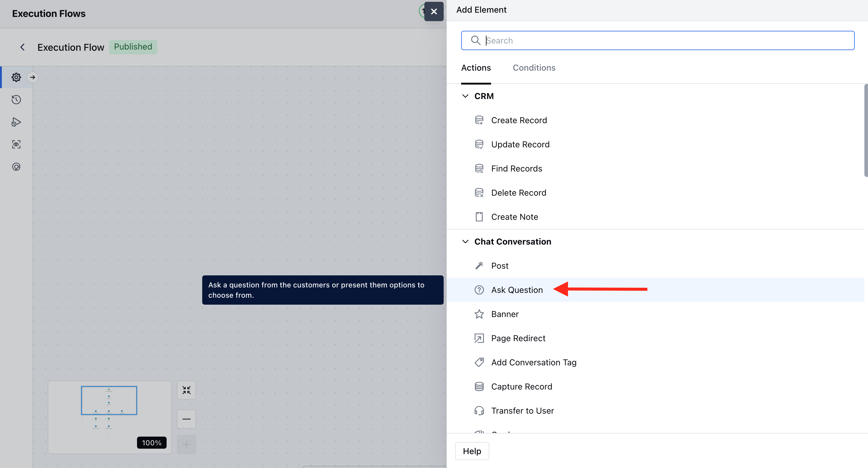Go back using the left chevron

[23, 47]
